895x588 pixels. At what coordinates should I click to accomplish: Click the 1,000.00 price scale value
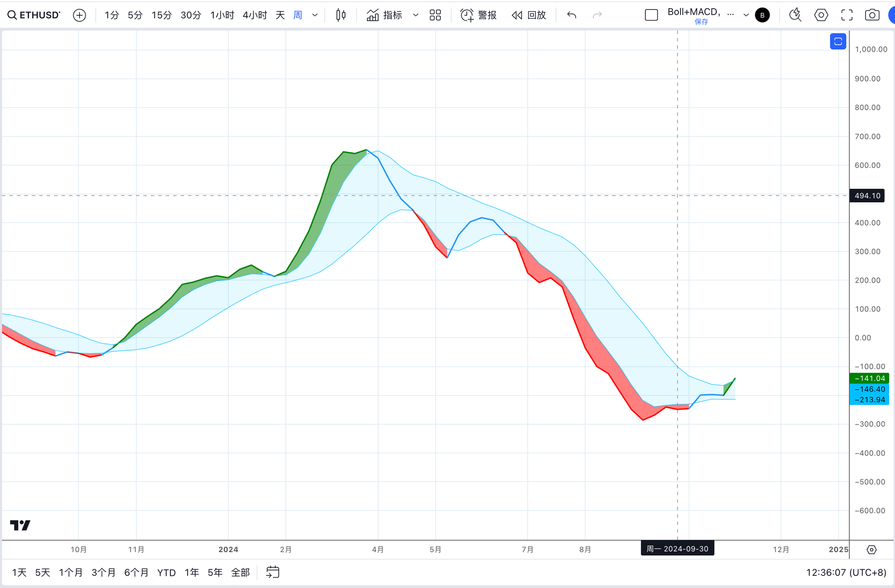point(871,49)
